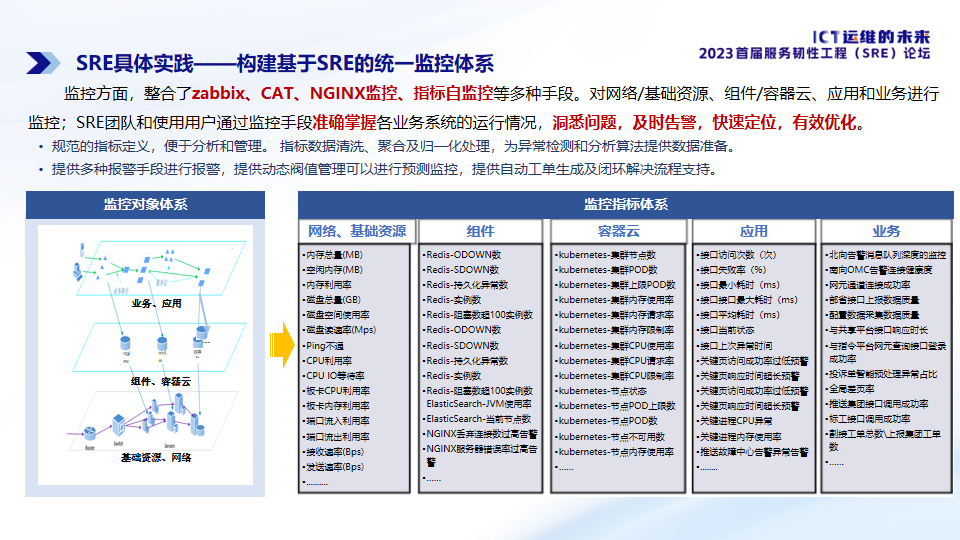The width and height of the screenshot is (960, 540).
Task: Click the 投诉单智能预处理异常占比 item
Action: (x=881, y=374)
